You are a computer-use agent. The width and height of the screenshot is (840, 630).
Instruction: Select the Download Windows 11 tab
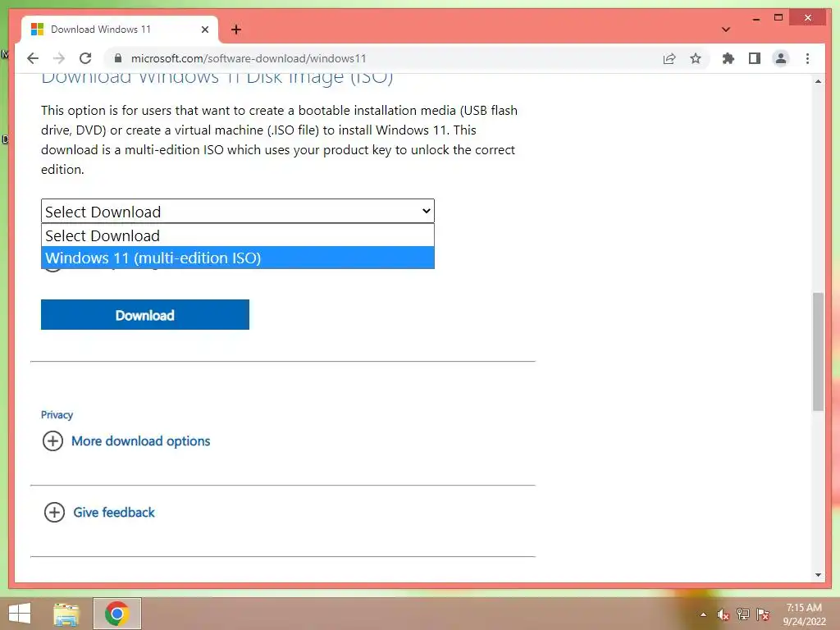(120, 30)
